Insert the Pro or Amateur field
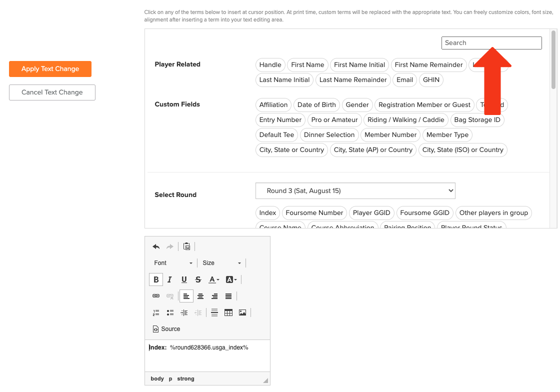Screen dimensions: 560x392 tap(334, 120)
